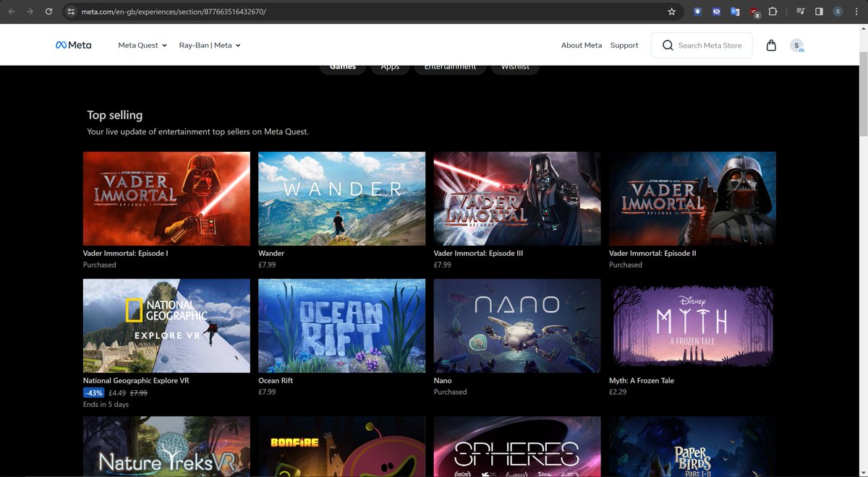Click the Meta logo
868x477 pixels.
point(73,45)
